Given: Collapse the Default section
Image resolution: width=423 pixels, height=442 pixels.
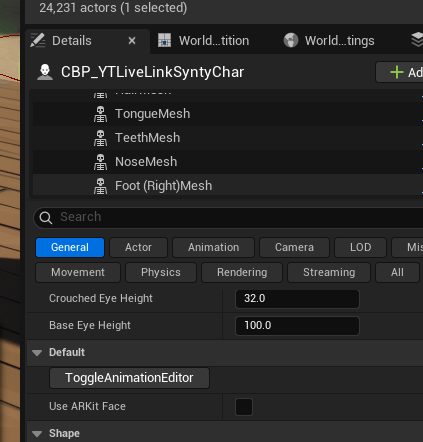Looking at the screenshot, I should point(37,353).
